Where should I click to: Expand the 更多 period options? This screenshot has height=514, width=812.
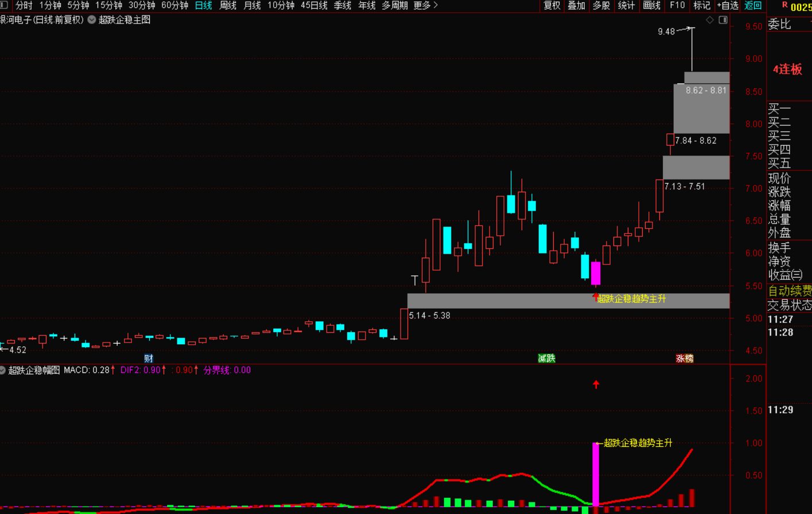pyautogui.click(x=425, y=5)
